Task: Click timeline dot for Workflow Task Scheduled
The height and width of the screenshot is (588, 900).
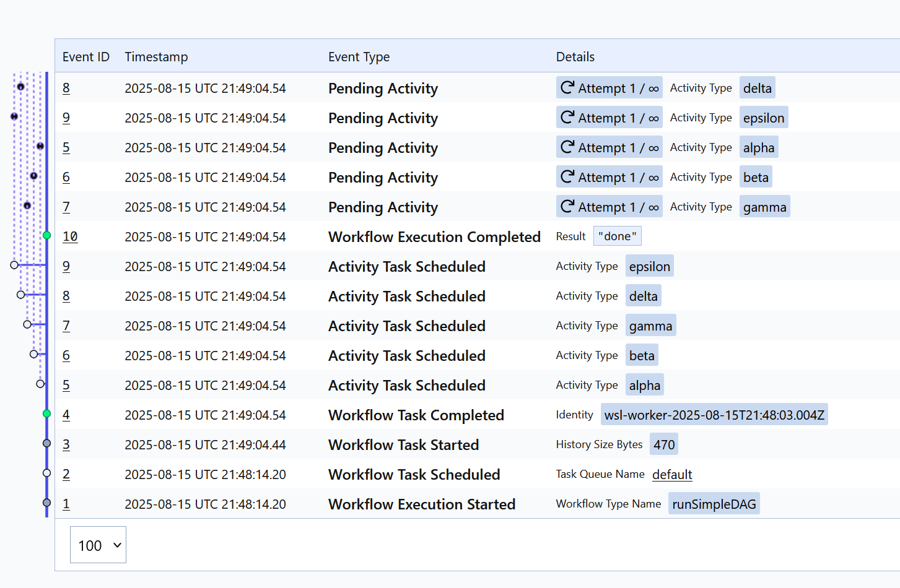Action: click(x=46, y=473)
